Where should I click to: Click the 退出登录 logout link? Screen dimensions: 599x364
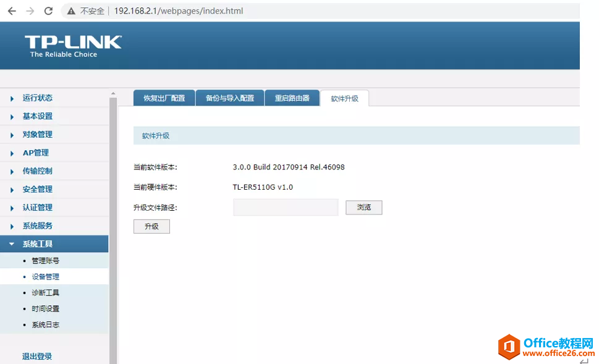(37, 357)
